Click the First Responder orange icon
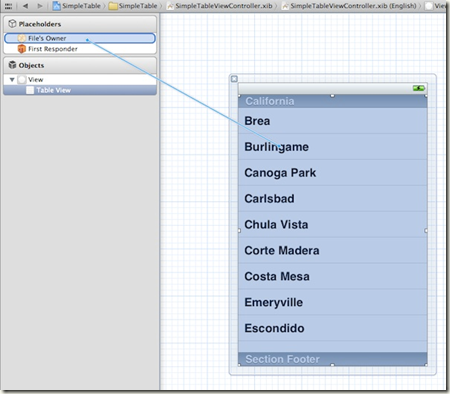Screen dimensions: 450x394 22,49
